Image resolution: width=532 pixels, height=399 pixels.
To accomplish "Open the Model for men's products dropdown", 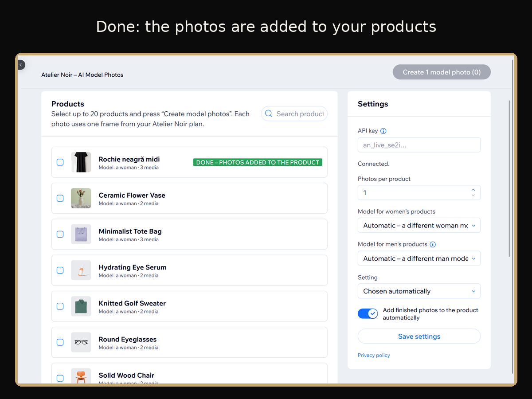I will tap(419, 258).
